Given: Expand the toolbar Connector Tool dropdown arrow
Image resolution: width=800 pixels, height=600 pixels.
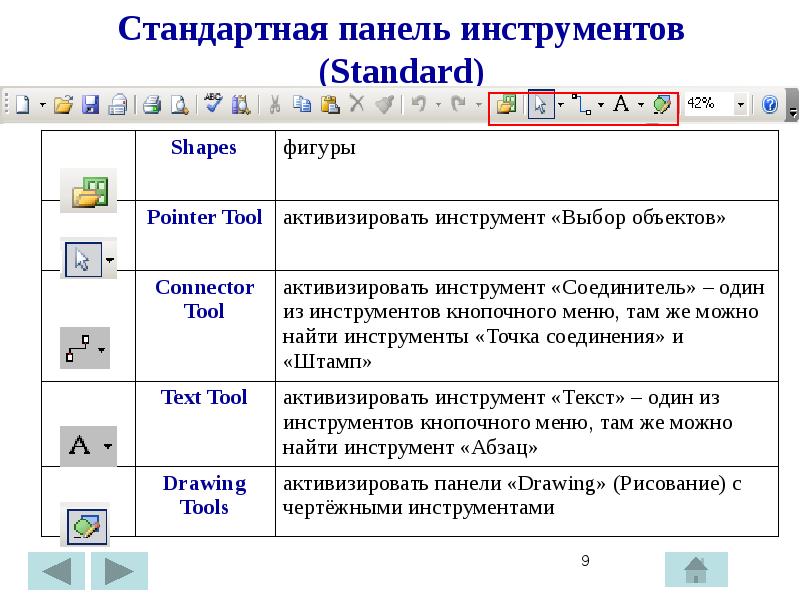Looking at the screenshot, I should point(601,105).
